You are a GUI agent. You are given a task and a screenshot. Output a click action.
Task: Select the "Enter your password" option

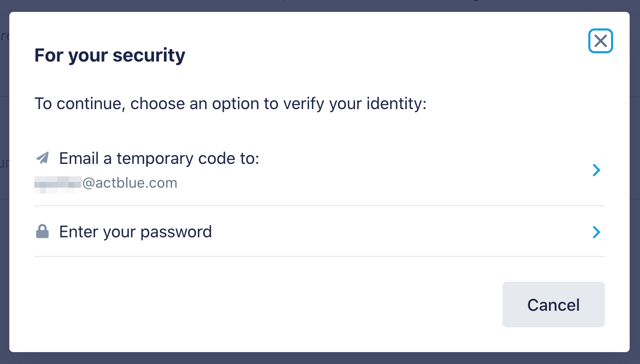pos(135,232)
